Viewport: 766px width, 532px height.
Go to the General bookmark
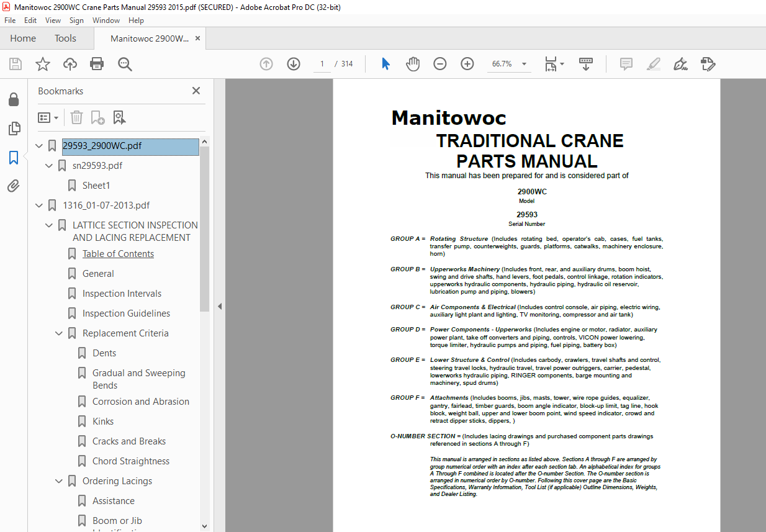pos(98,274)
